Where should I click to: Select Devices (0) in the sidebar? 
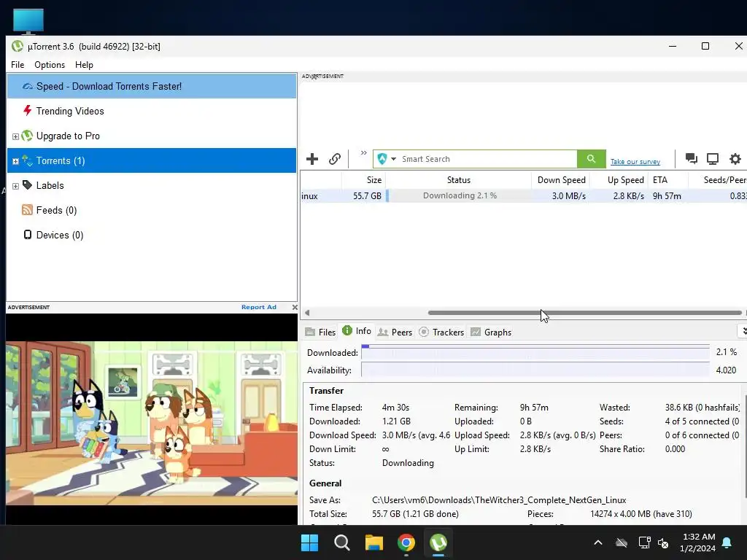tap(152, 235)
